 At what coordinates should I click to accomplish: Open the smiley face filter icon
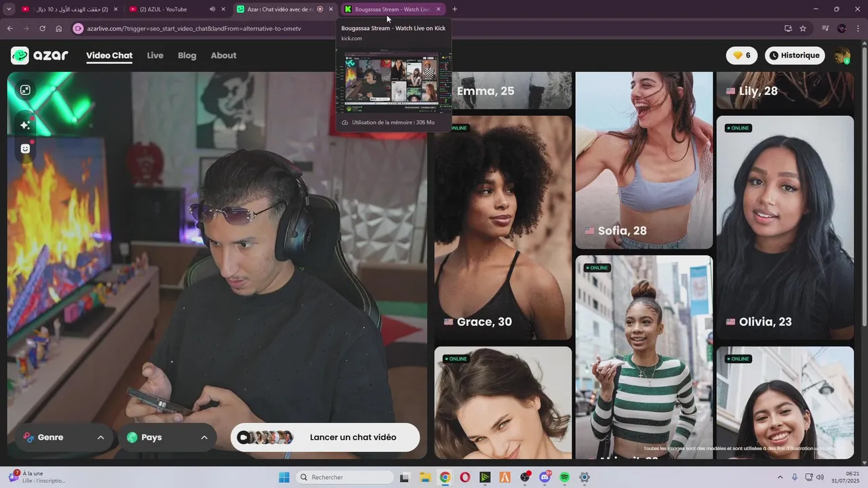(25, 148)
